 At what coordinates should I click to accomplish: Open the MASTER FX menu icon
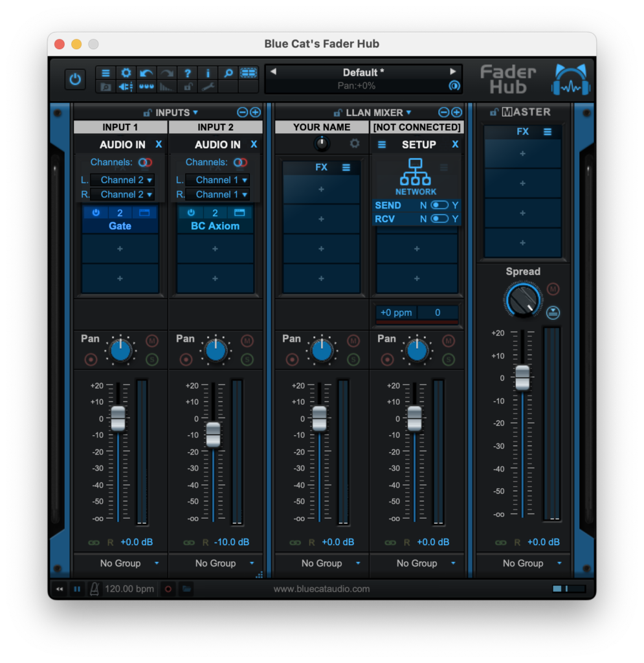547,132
